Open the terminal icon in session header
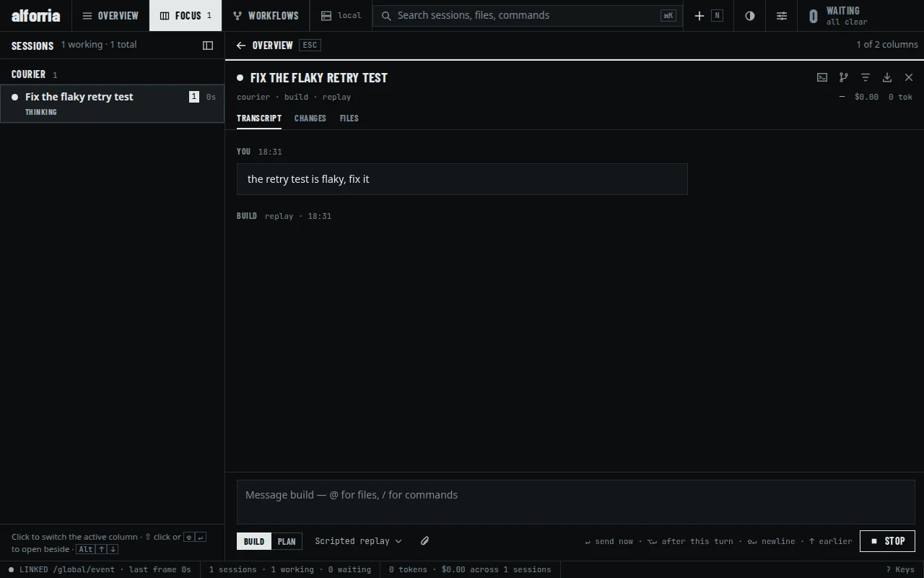The width and height of the screenshot is (924, 578). 822,77
